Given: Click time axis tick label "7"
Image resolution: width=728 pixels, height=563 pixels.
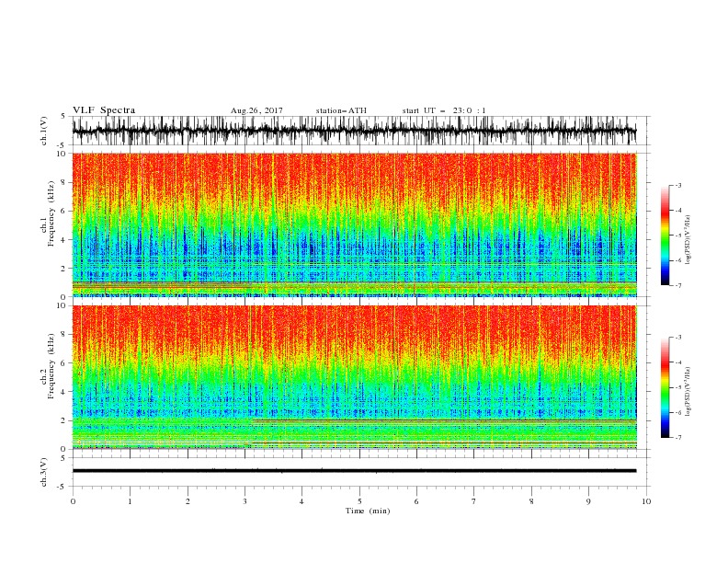Looking at the screenshot, I should pos(474,501).
